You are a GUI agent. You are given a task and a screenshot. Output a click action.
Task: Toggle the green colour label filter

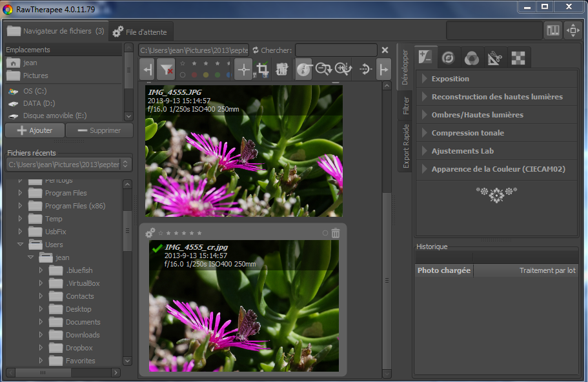coord(218,75)
